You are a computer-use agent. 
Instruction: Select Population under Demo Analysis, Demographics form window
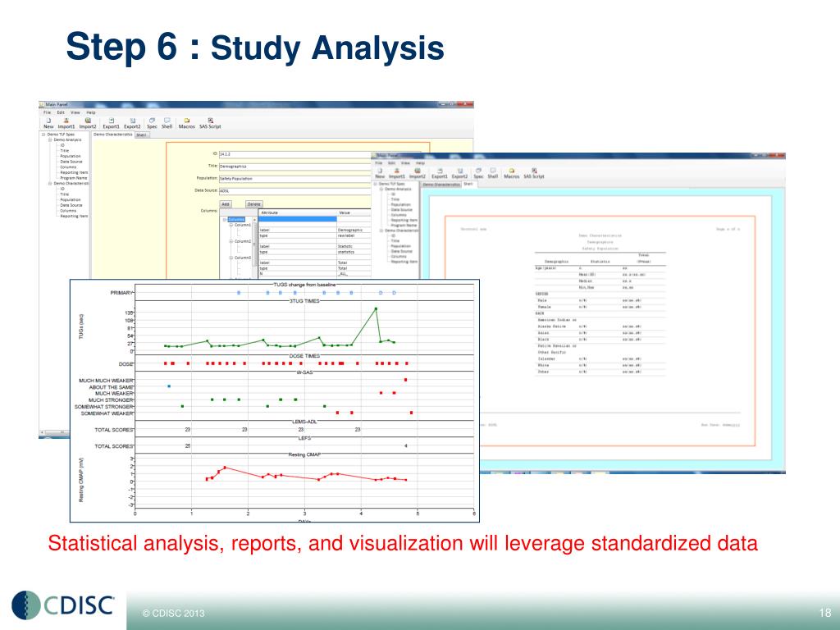[71, 156]
